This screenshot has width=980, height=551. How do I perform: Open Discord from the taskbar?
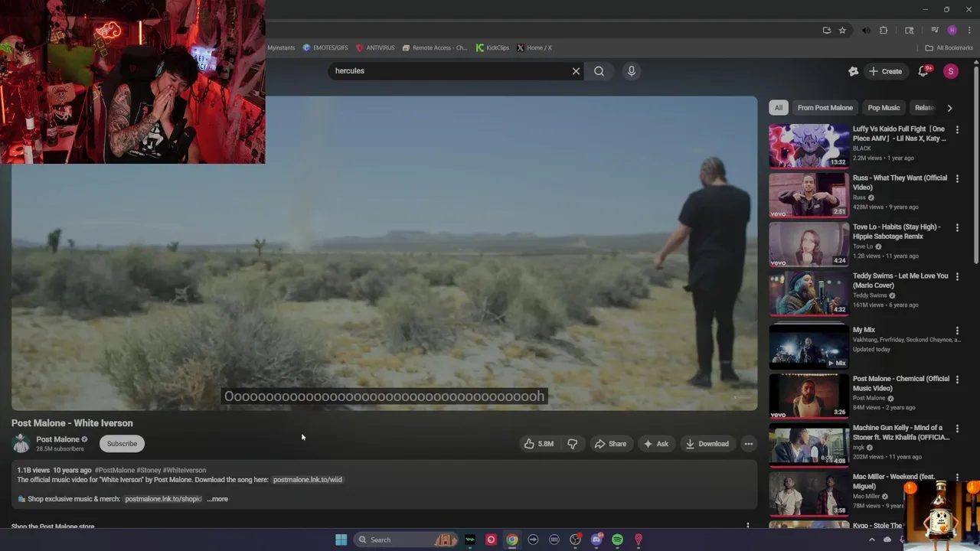click(x=596, y=540)
